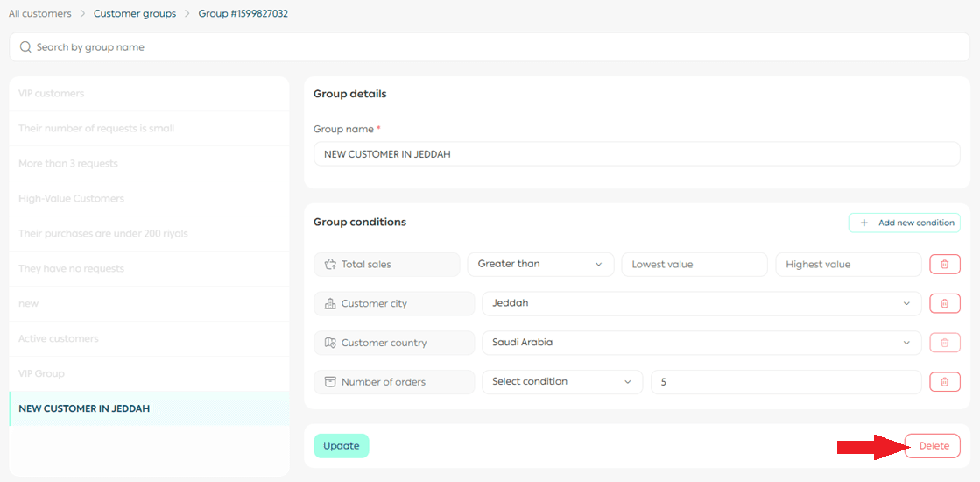Click the Customer city building icon
The width and height of the screenshot is (980, 482).
(330, 303)
